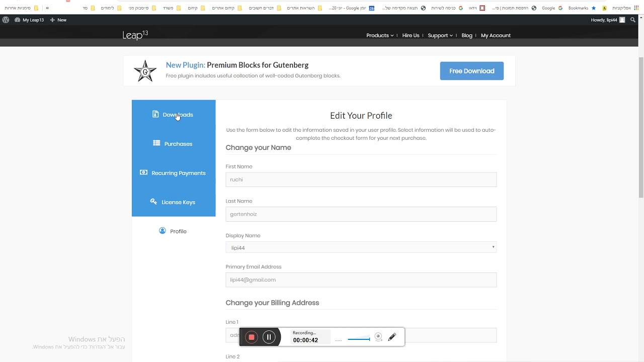This screenshot has width=644, height=362.
Task: Click the + New admin bar item
Action: point(58,20)
